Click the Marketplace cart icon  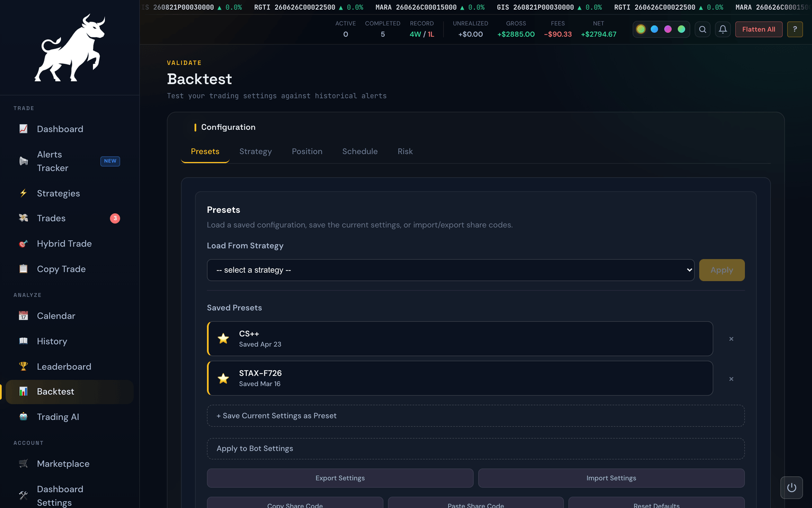[x=23, y=463]
